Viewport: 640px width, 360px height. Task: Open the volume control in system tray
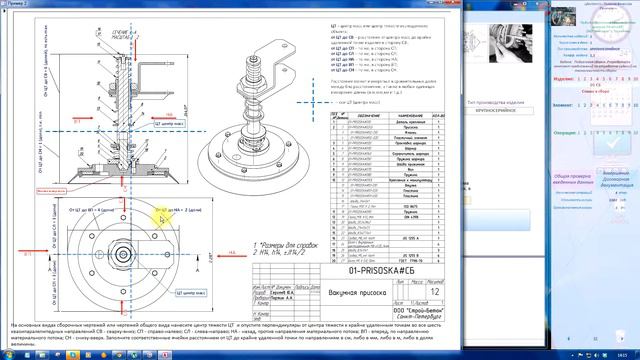(x=596, y=356)
